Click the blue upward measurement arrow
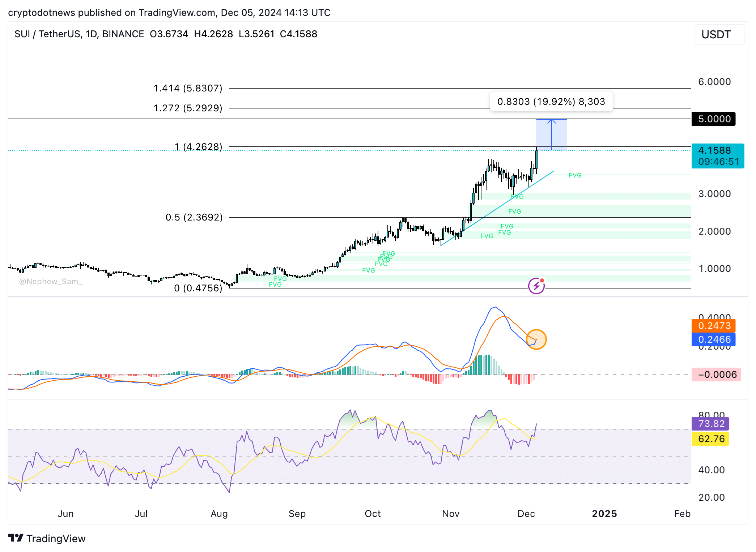 tap(551, 134)
